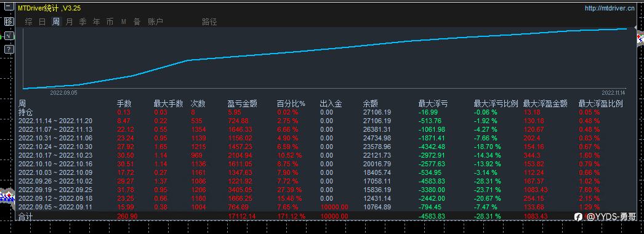
Task: Click the 最大浮亏比例 column header
Action: pos(496,104)
